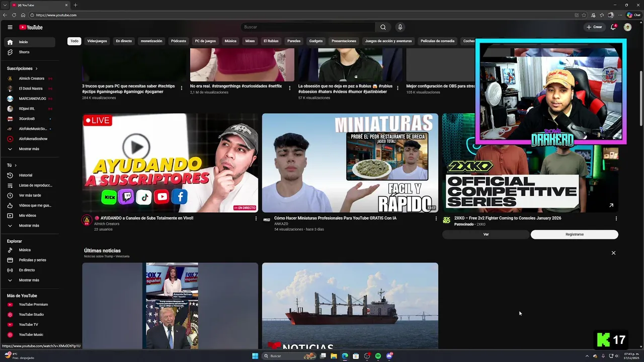Open the Almich Creators subscription
This screenshot has width=644, height=362.
pos(30,79)
